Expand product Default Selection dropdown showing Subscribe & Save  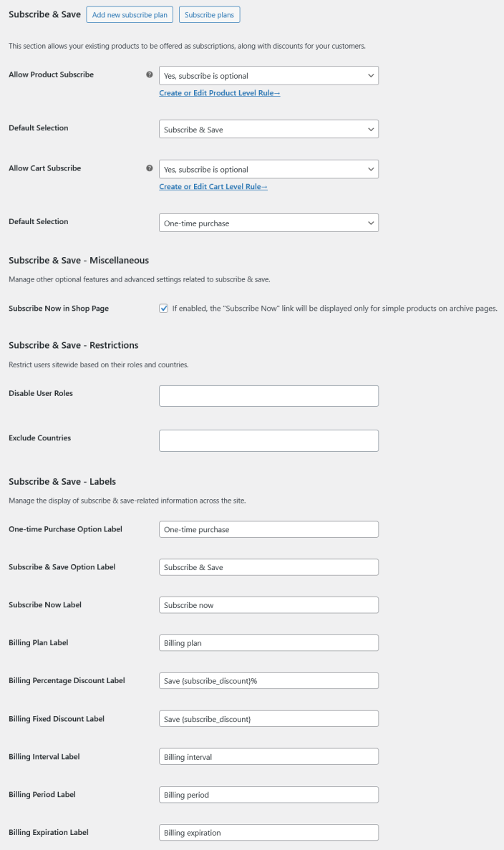point(268,129)
